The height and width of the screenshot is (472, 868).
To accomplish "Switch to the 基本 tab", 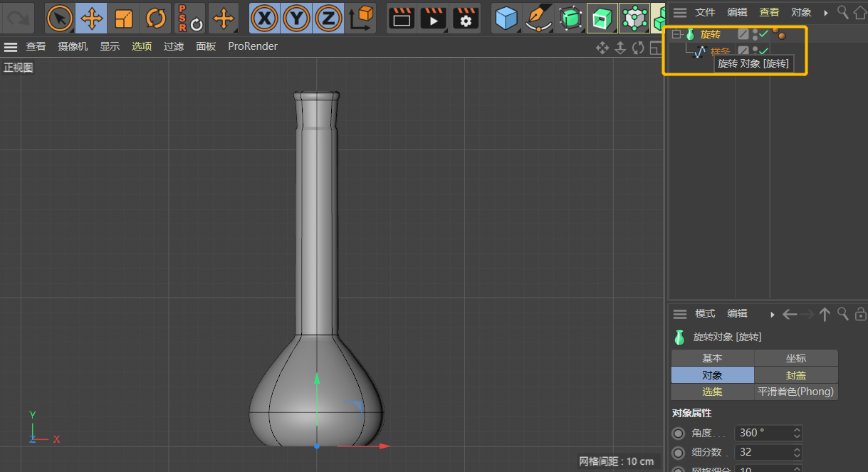I will 713,358.
